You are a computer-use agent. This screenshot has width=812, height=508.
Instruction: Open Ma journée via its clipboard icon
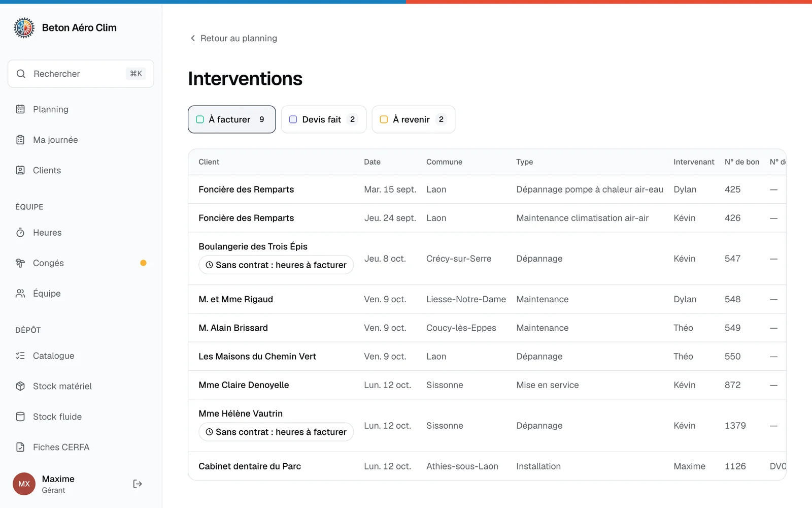click(x=20, y=140)
